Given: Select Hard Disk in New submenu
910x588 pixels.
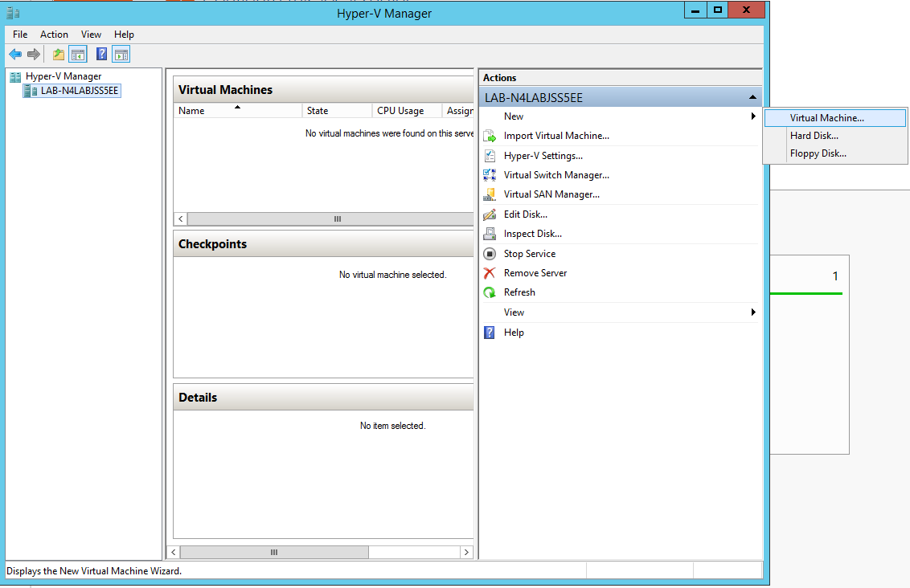Looking at the screenshot, I should 814,135.
